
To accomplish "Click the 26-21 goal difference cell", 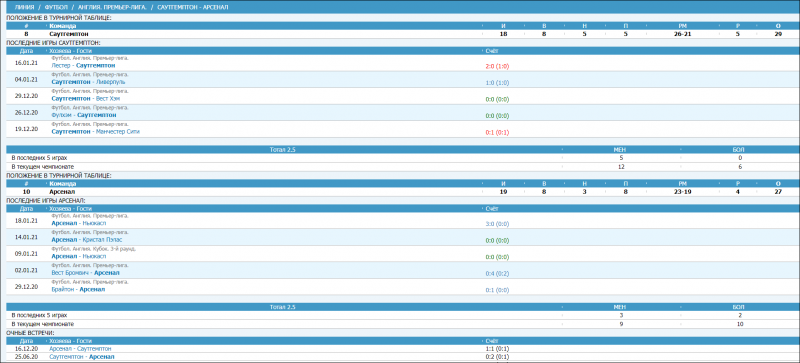I will pos(682,34).
